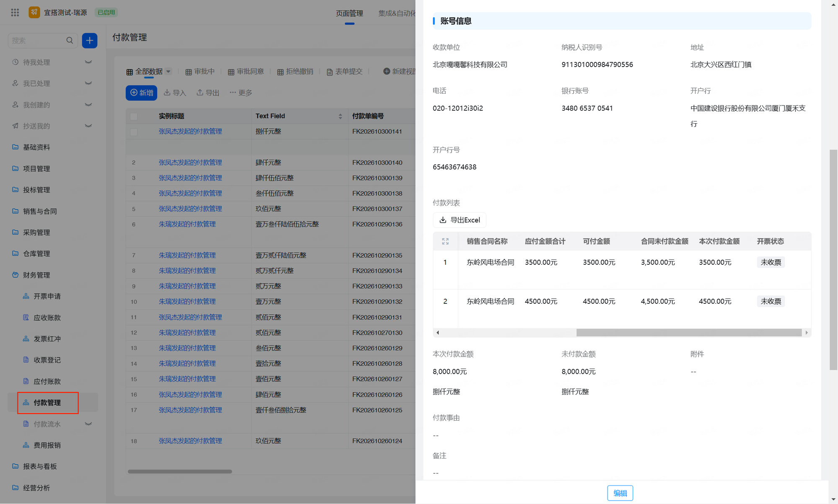Click payment table scroll-left arrow

438,333
